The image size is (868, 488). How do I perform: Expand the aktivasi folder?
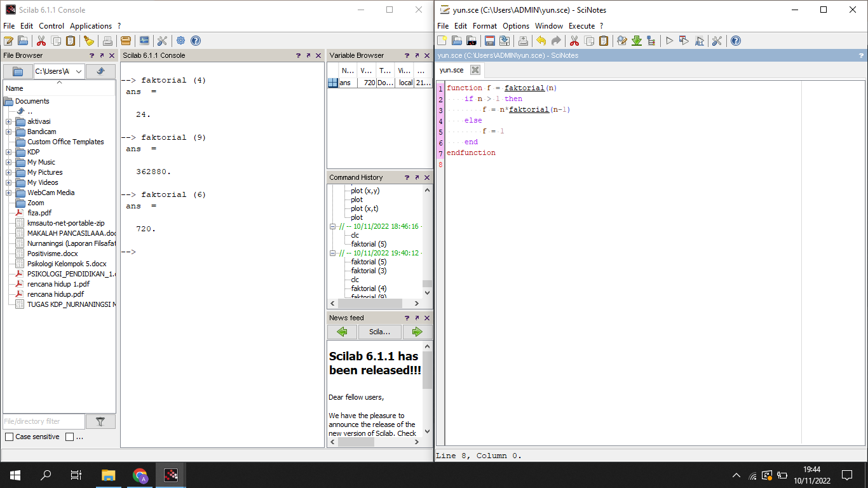(x=9, y=121)
